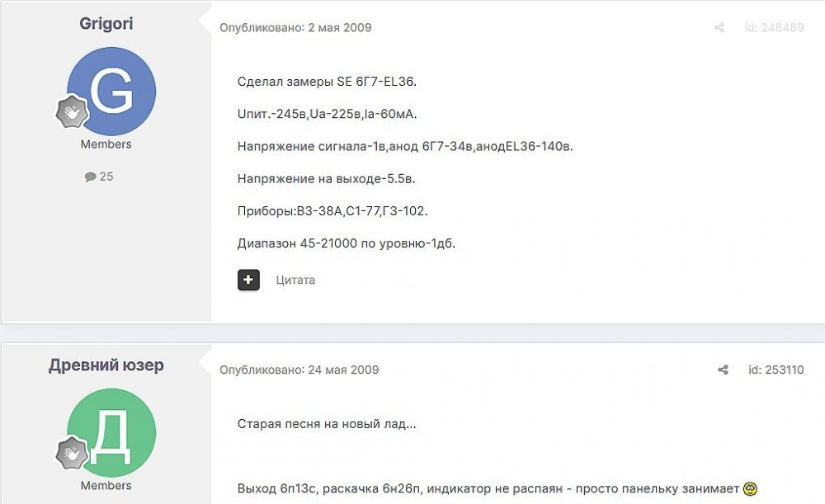Open Древний юзер's green Д avatar
The height and width of the screenshot is (504, 825).
point(111,433)
